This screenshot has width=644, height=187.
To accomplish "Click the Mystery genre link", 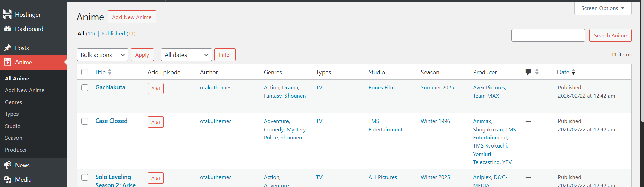I will pyautogui.click(x=296, y=130).
